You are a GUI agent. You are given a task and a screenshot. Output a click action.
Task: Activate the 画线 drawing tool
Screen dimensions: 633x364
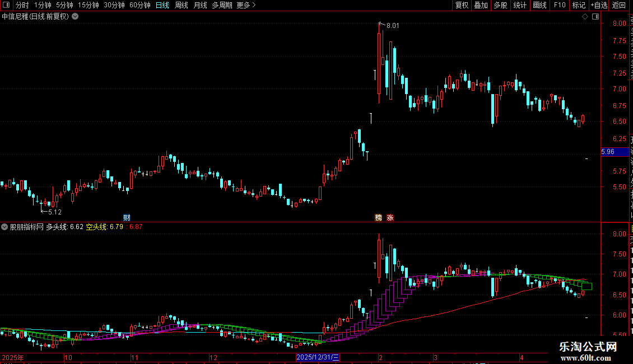coord(540,5)
